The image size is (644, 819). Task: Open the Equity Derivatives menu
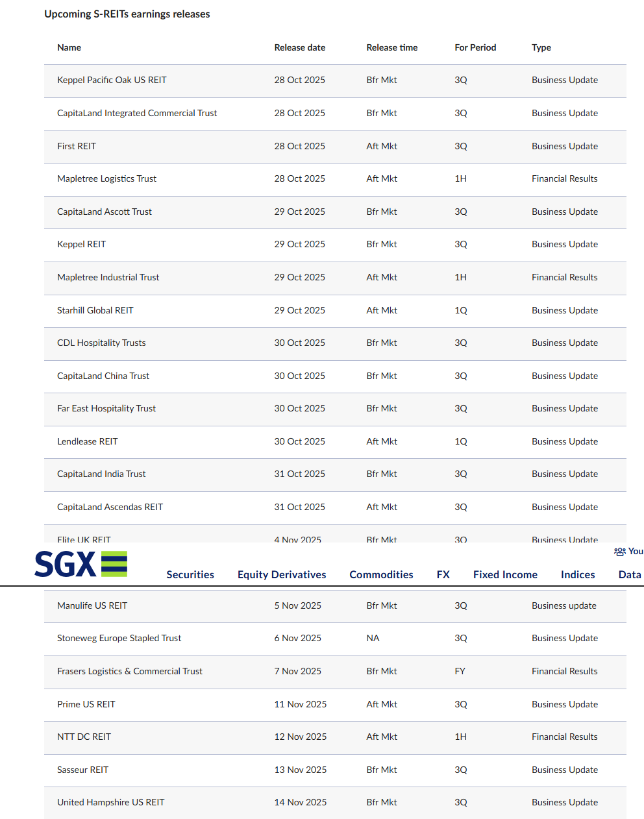click(282, 574)
